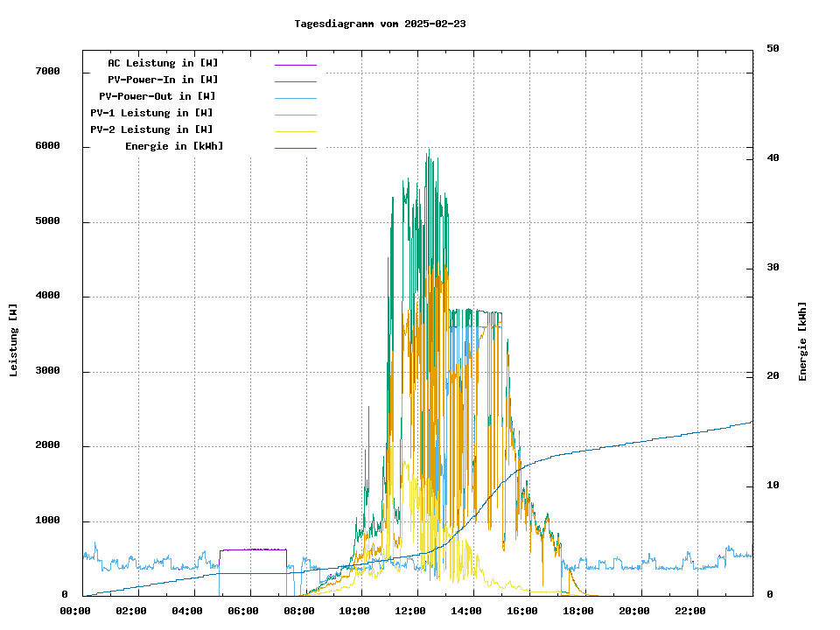Click the 50 value on right axis
840x630 pixels.
[x=773, y=49]
